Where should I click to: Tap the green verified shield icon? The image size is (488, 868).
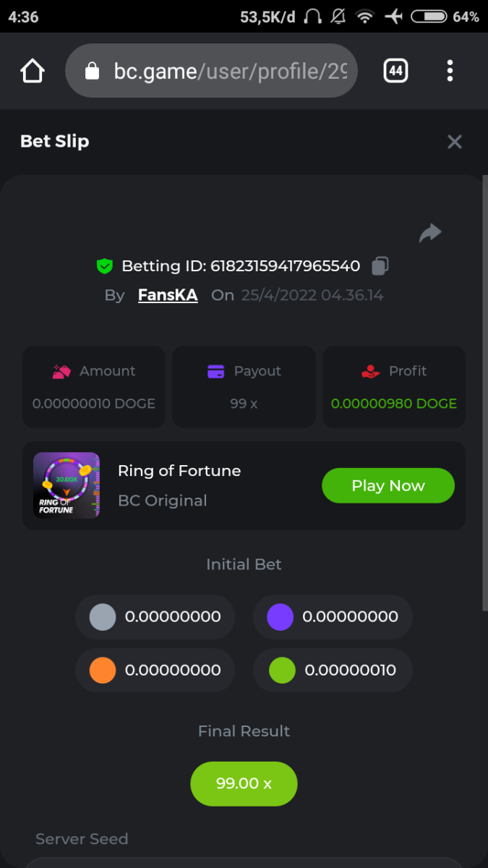point(105,266)
